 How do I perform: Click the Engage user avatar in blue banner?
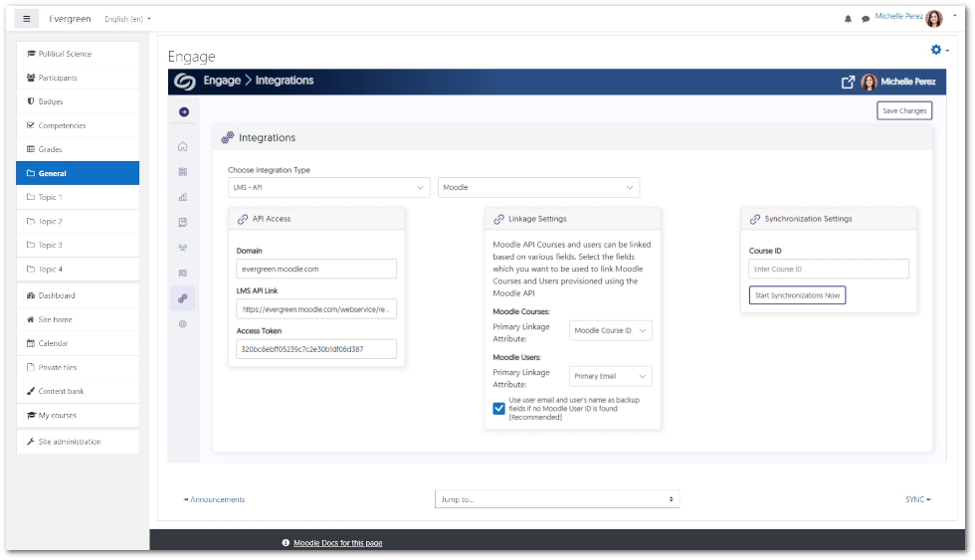869,82
